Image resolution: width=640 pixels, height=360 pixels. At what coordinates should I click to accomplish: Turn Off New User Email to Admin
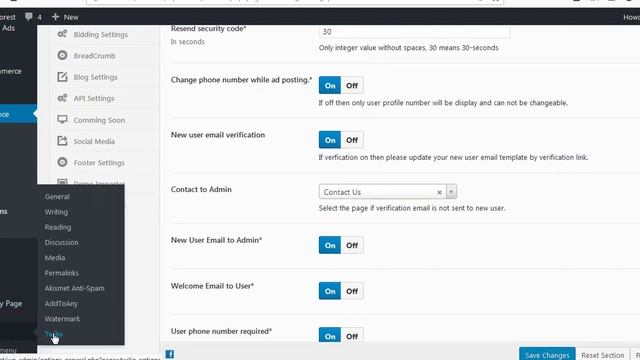pos(352,245)
